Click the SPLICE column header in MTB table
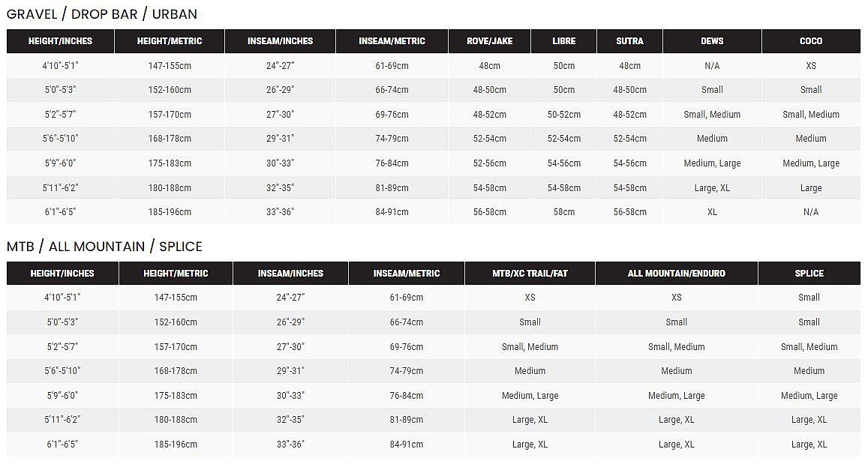The height and width of the screenshot is (464, 868). click(809, 274)
